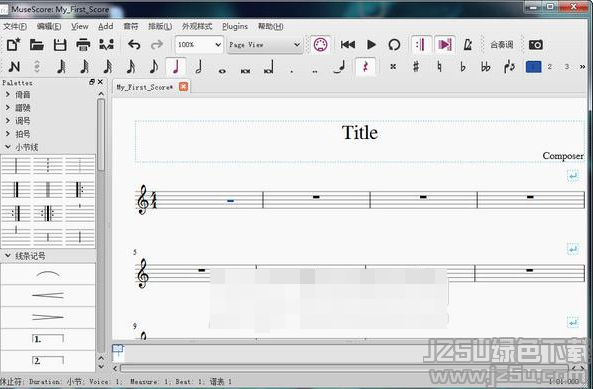Close the My_First_Score tab

point(183,87)
